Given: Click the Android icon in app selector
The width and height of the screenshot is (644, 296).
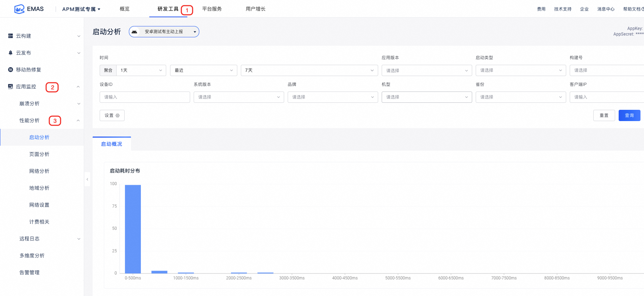Looking at the screenshot, I should click(135, 32).
